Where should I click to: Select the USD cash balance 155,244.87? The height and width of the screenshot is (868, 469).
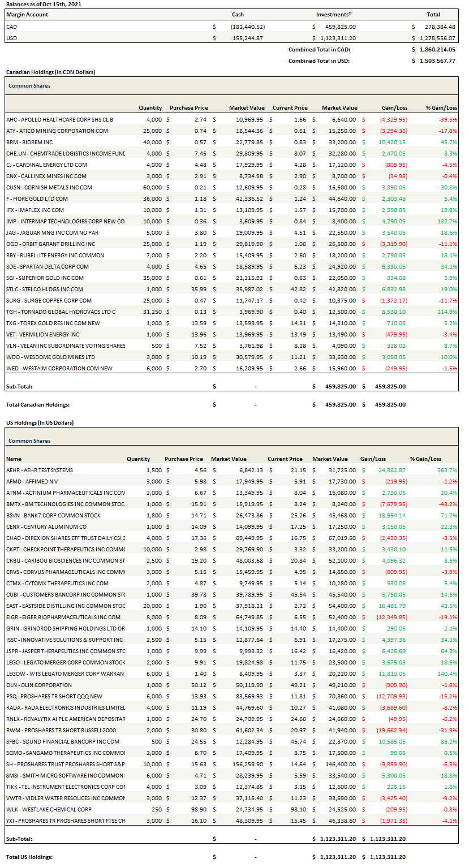click(247, 38)
